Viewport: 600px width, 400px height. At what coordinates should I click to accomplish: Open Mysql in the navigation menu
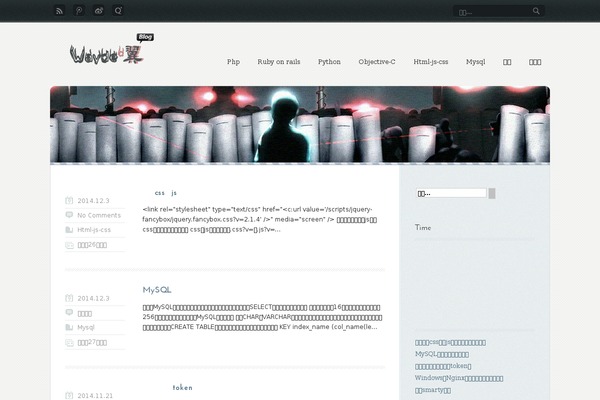(476, 62)
